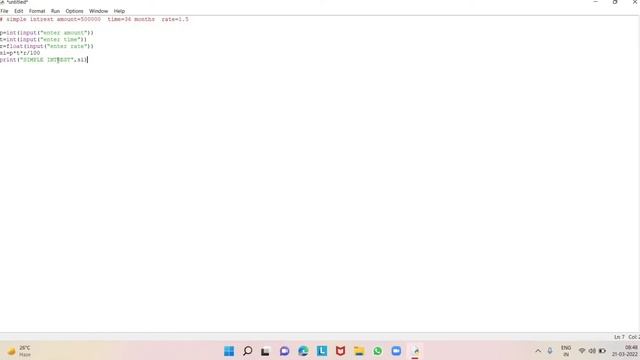Viewport: 640px width, 360px height.
Task: Click the battery tray icon
Action: [602, 351]
